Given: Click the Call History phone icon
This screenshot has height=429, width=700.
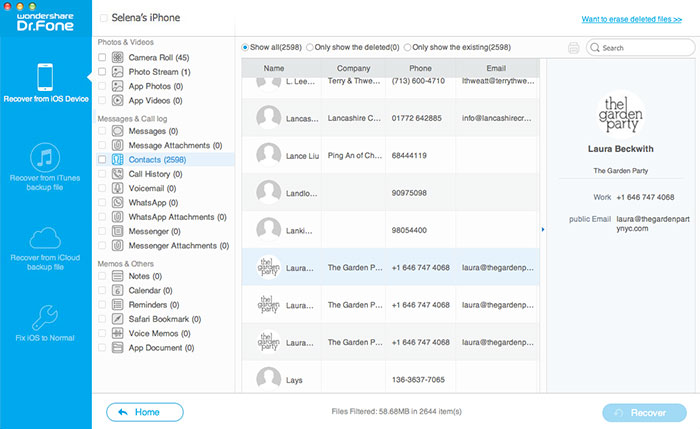Looking at the screenshot, I should 117,174.
